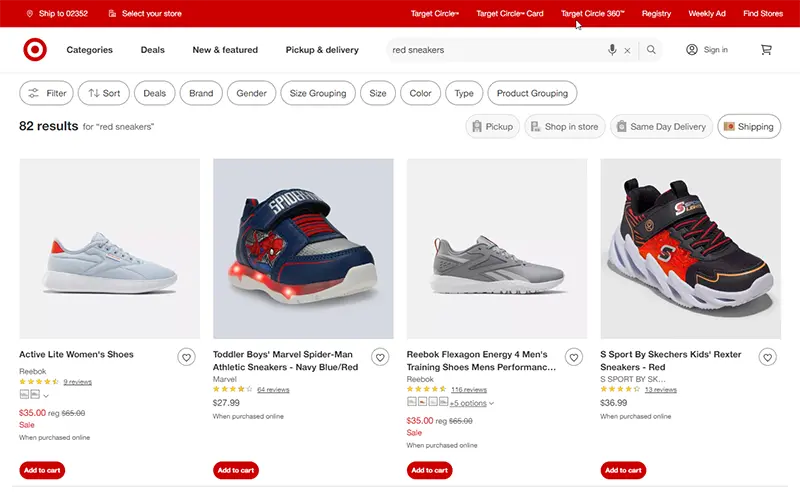800x500 pixels.
Task: Toggle the Shop in store filter
Action: click(x=564, y=127)
